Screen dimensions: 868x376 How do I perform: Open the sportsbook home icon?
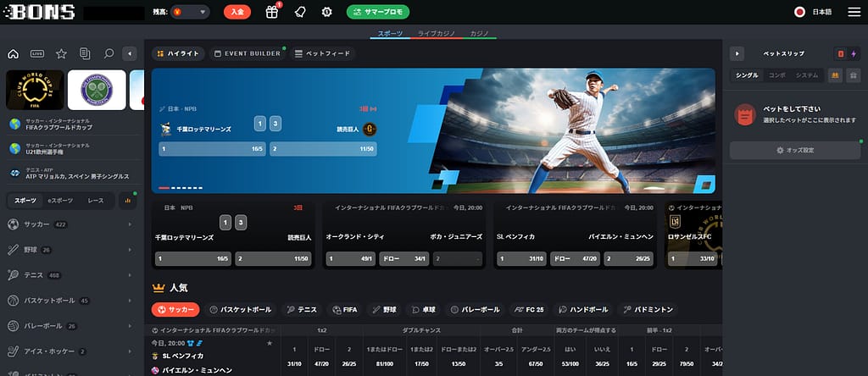pyautogui.click(x=14, y=53)
